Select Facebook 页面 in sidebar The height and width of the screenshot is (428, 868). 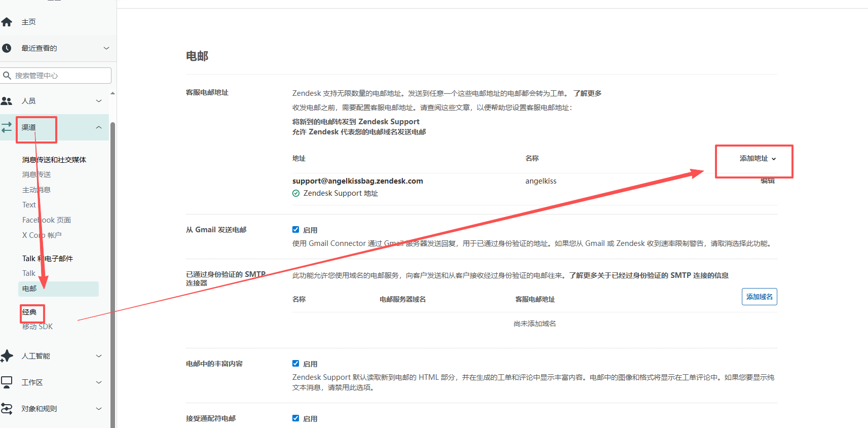pos(47,220)
